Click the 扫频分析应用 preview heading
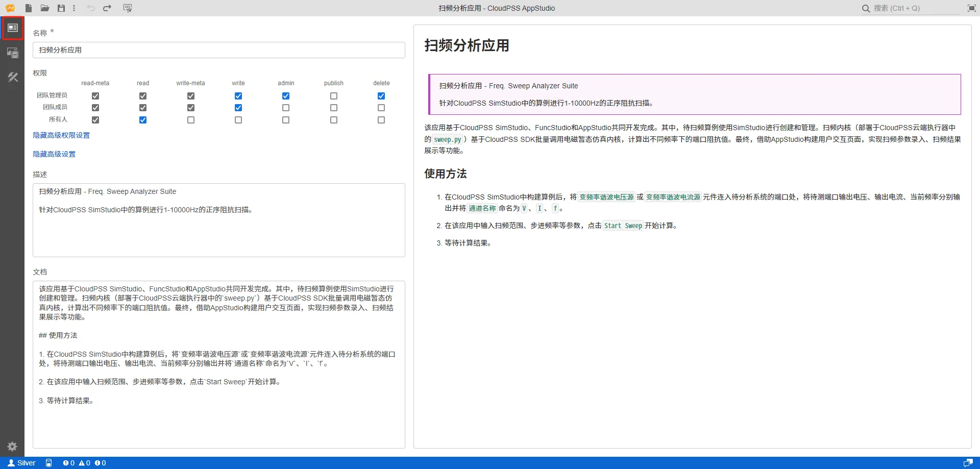The height and width of the screenshot is (469, 980). 467,45
